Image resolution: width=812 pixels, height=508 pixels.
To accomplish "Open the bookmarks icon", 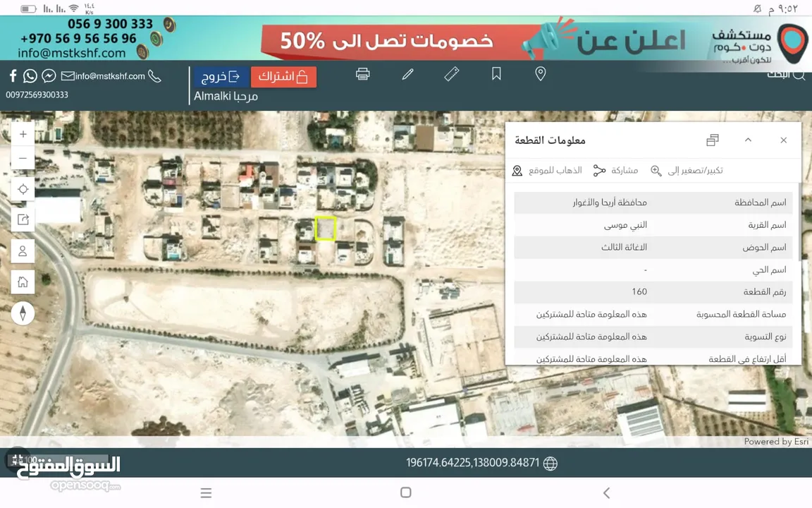I will tap(496, 74).
